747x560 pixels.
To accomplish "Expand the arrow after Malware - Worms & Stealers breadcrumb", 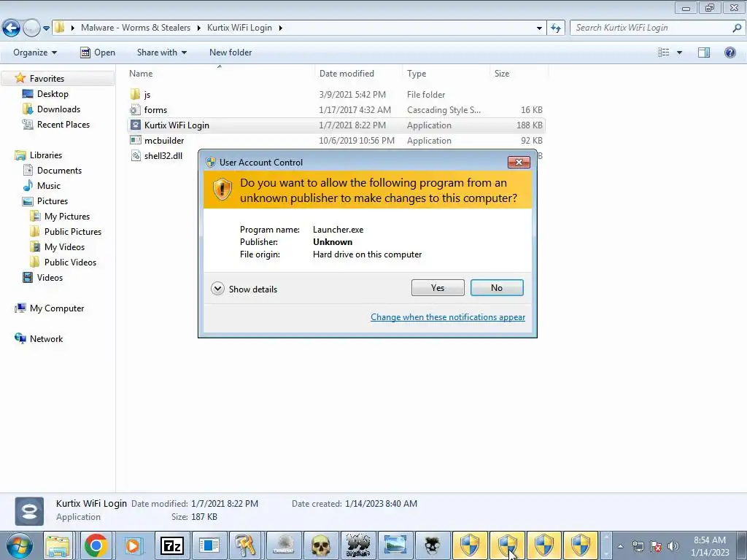I will click(198, 28).
